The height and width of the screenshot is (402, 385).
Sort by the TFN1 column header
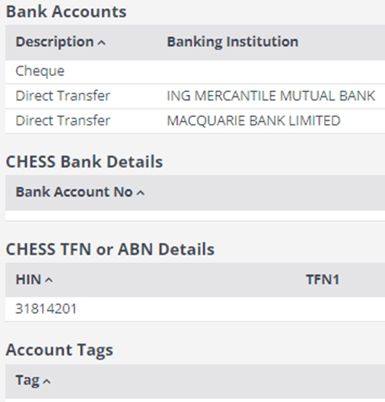[x=322, y=279]
